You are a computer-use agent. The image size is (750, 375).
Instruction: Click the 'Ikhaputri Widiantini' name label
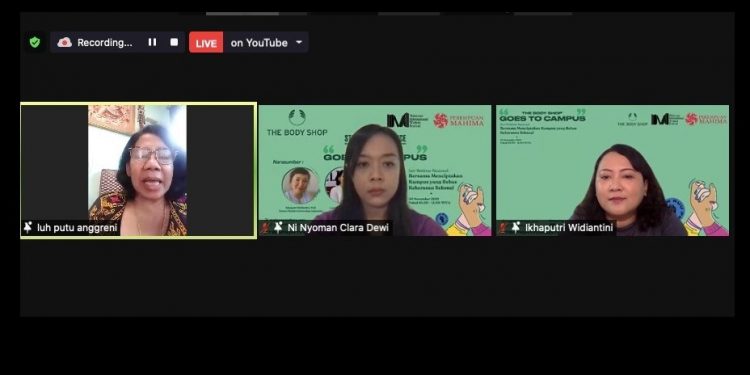point(569,228)
